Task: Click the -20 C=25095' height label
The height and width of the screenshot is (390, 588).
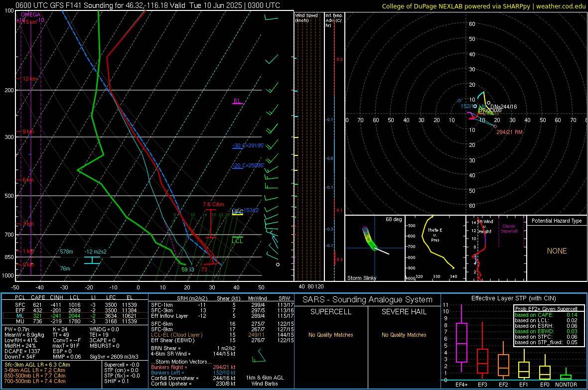Action: [x=248, y=165]
